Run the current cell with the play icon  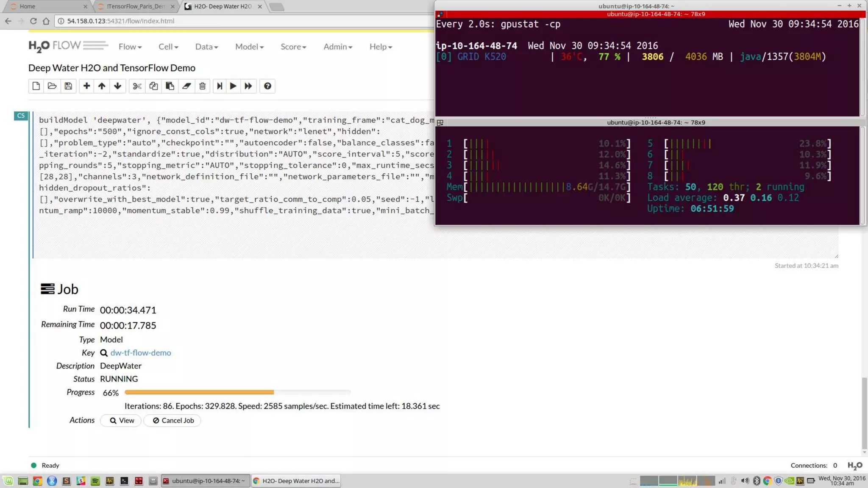[233, 86]
